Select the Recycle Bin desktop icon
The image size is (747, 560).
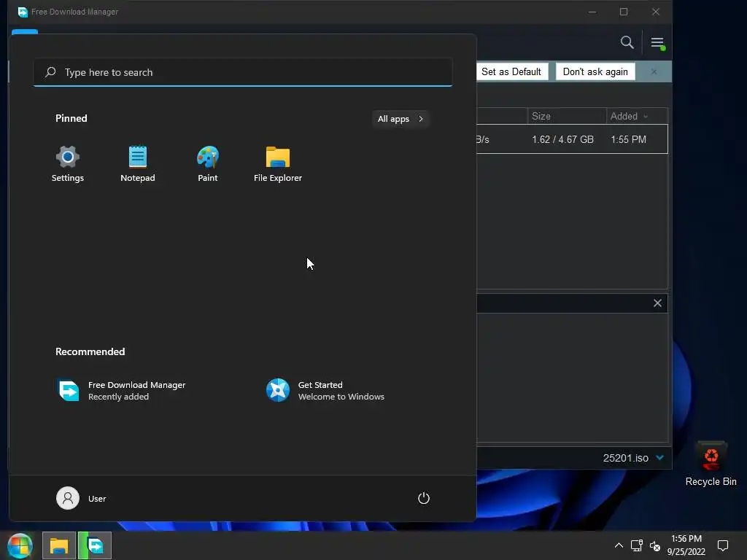711,464
